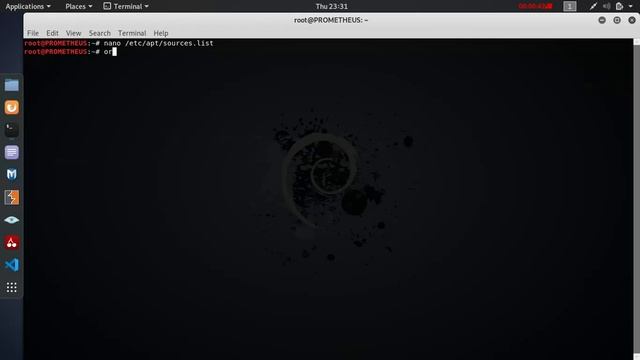640x360 pixels.
Task: Launch OWASP ZAP lightning icon
Action: click(x=11, y=198)
